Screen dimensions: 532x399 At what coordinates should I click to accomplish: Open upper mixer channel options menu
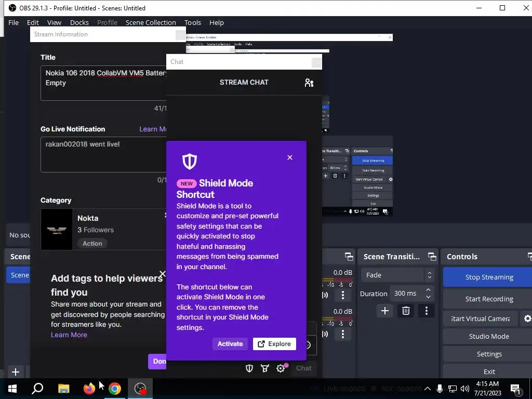pos(343,295)
